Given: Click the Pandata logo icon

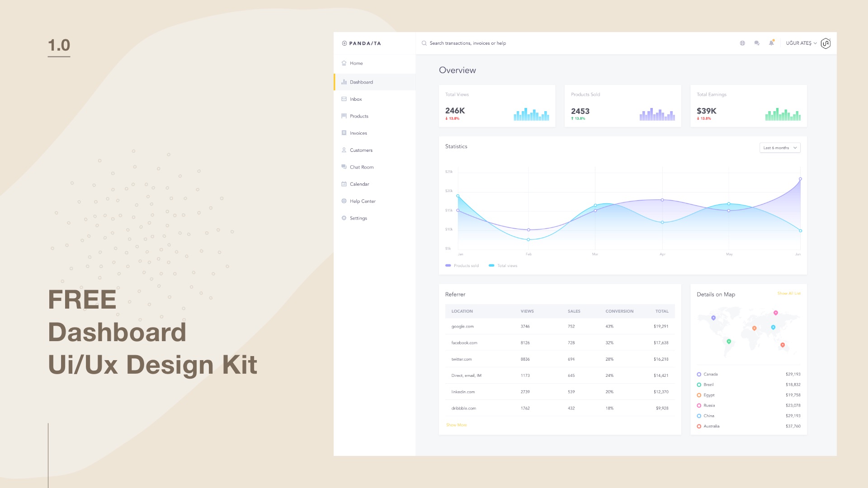Looking at the screenshot, I should coord(344,43).
